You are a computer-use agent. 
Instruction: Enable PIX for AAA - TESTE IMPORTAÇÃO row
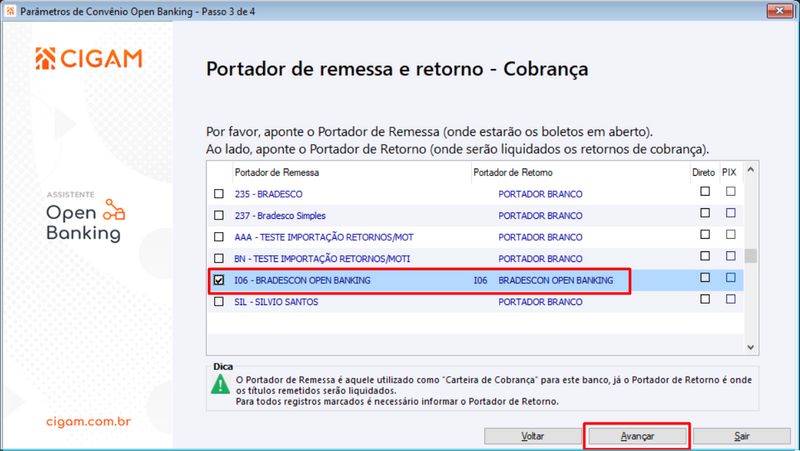coord(731,234)
